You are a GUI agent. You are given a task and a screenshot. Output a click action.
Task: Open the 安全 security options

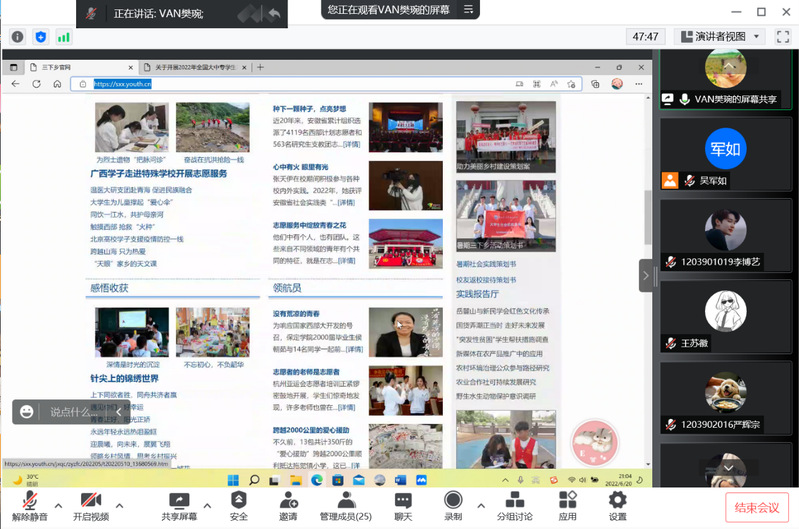[x=239, y=505]
